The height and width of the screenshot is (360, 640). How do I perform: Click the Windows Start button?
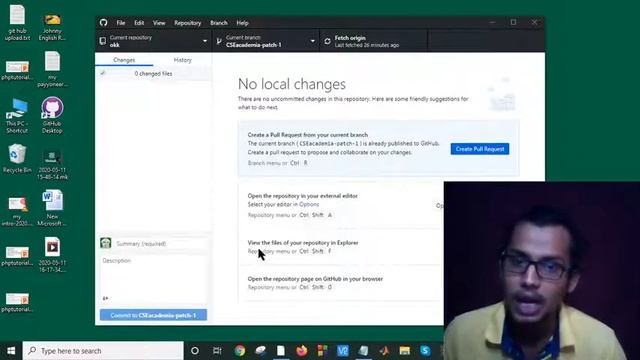point(11,351)
